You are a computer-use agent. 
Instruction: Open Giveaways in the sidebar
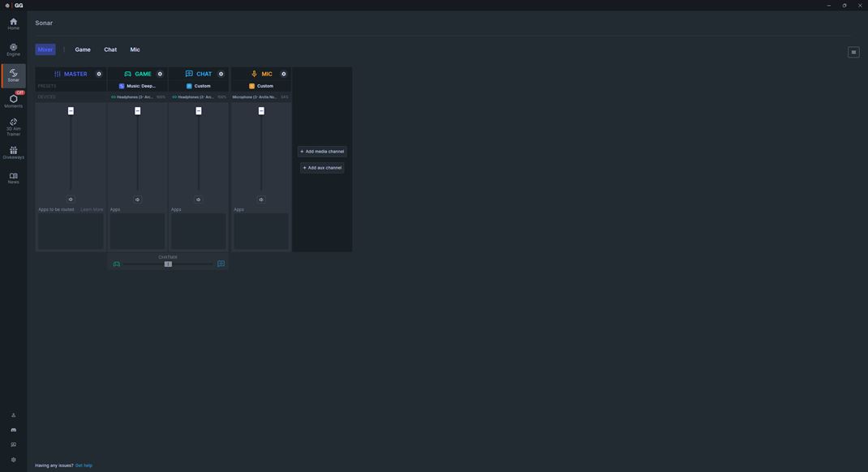click(x=13, y=152)
